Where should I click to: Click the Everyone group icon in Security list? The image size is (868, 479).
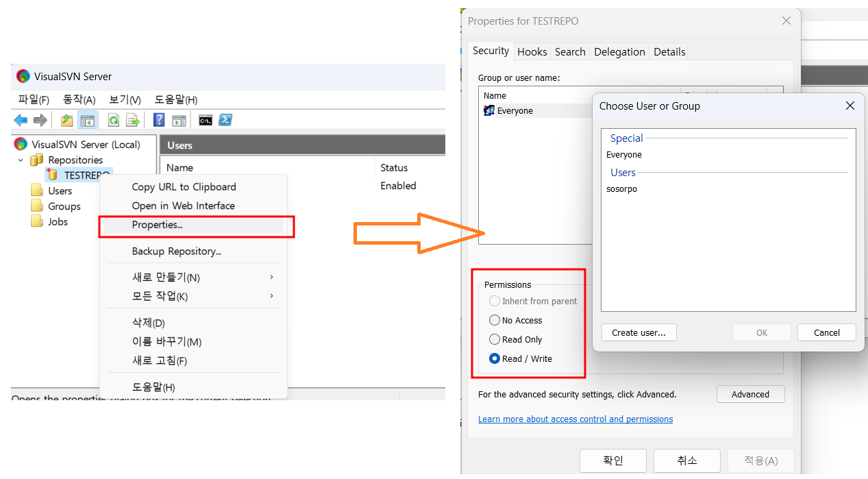coord(489,110)
